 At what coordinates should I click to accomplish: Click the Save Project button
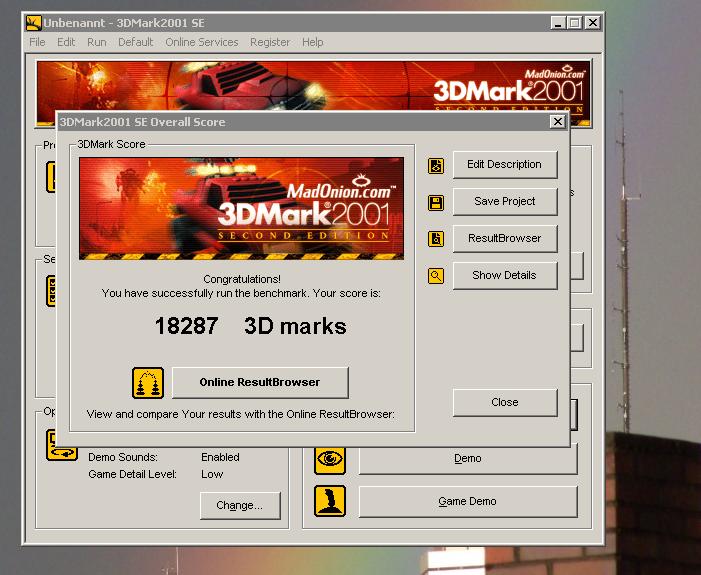point(505,202)
